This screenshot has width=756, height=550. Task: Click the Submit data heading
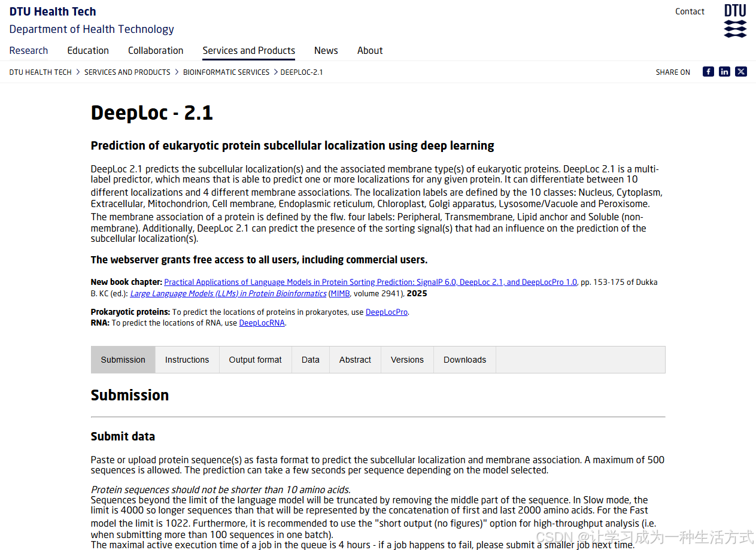pos(123,436)
